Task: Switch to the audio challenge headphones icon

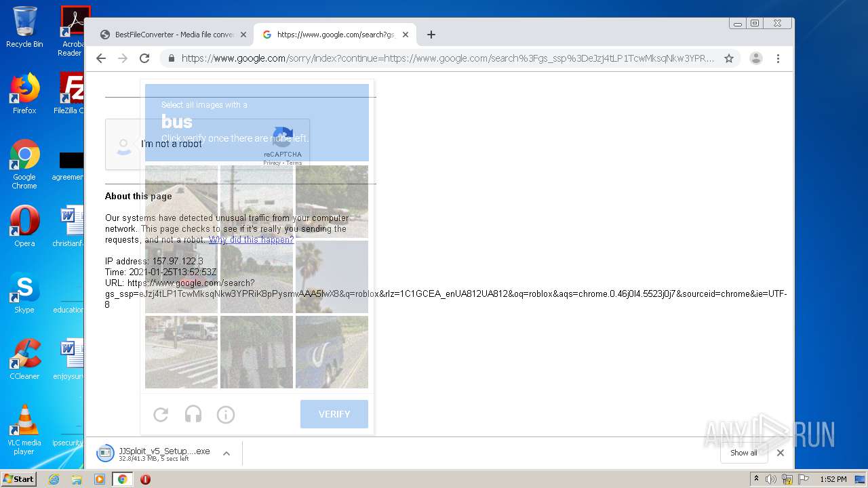Action: (x=193, y=414)
